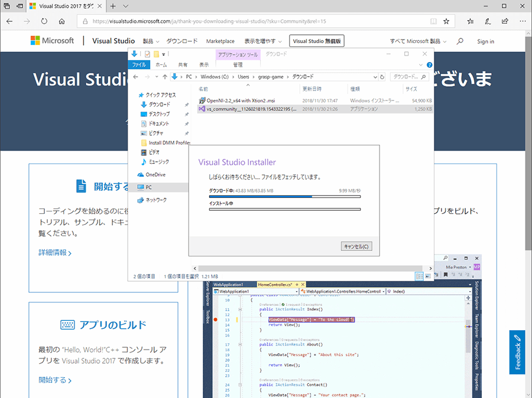The height and width of the screenshot is (398, 532).
Task: Select the OpenNI-2.2_x64 msi file
Action: click(x=241, y=100)
